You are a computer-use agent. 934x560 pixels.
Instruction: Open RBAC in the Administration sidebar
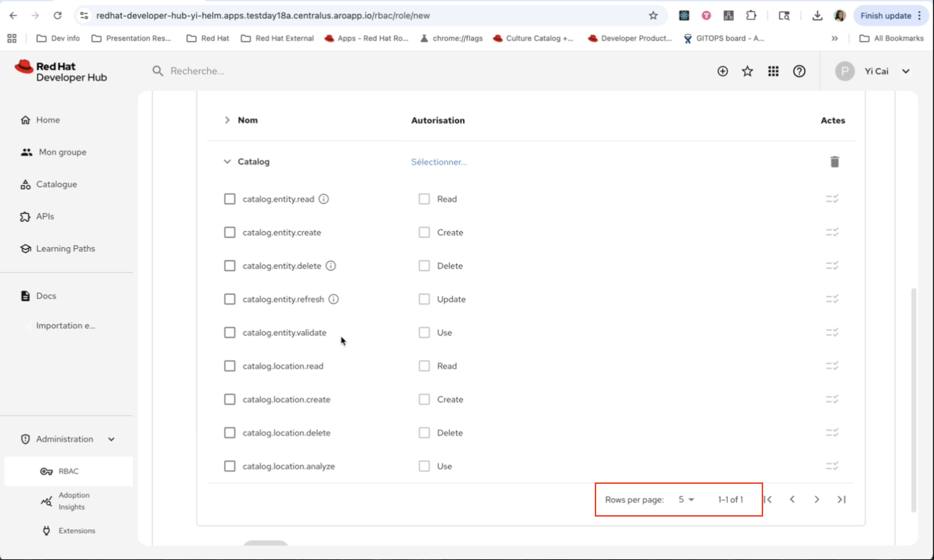(x=68, y=471)
